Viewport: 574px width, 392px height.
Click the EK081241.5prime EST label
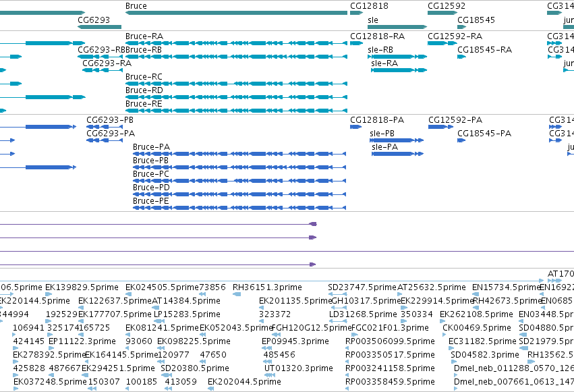pos(162,328)
